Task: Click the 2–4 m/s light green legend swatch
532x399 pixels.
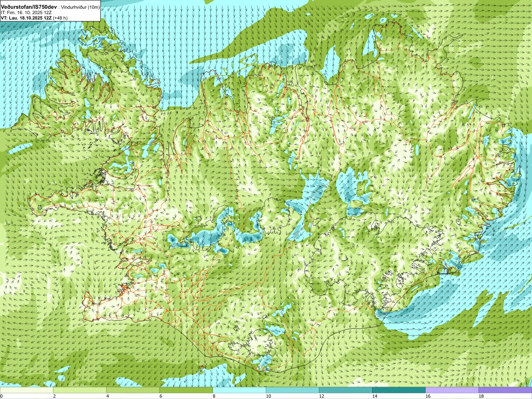Action: [x=80, y=391]
